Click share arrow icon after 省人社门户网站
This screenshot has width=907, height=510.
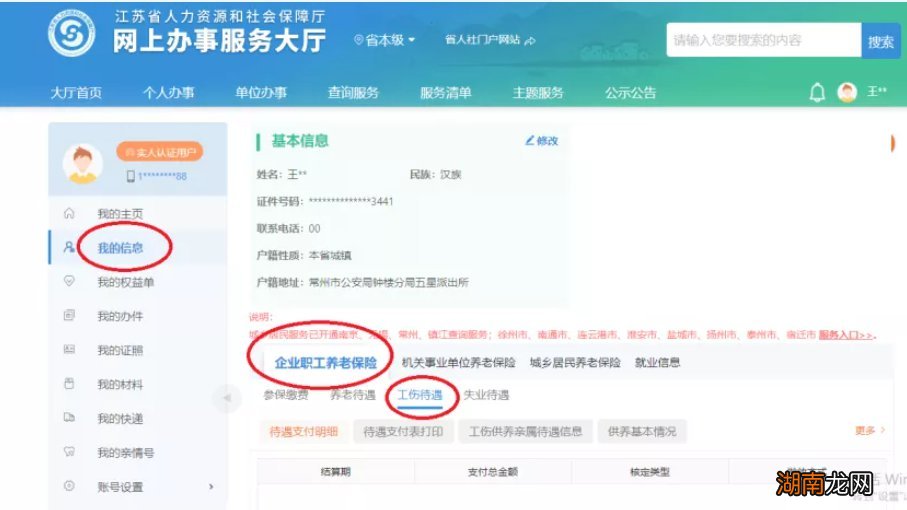529,40
